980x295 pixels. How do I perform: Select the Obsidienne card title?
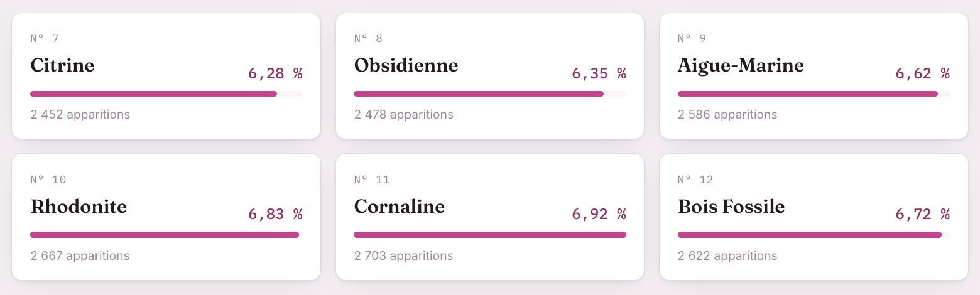click(406, 65)
